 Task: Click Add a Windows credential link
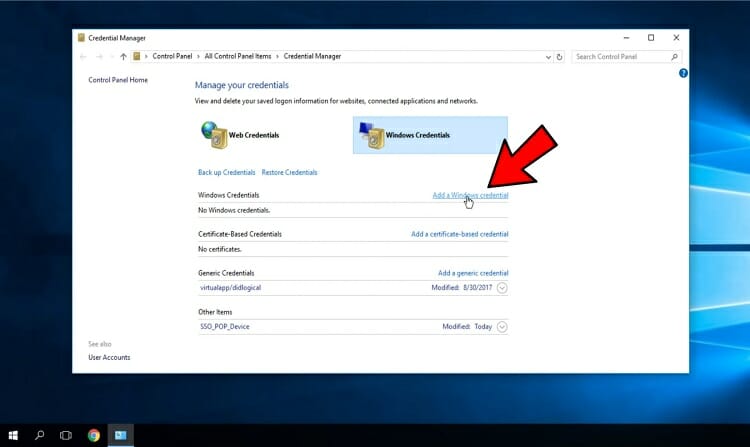(470, 195)
